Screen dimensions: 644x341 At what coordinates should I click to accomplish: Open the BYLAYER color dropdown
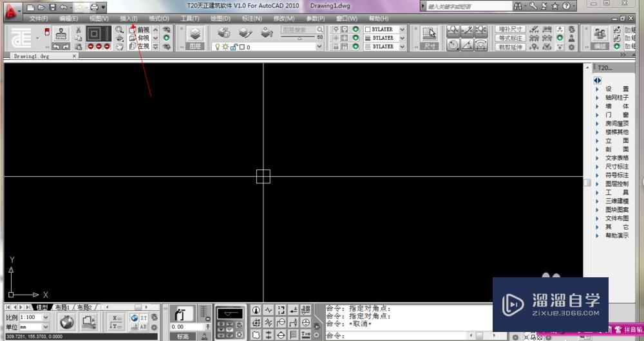[x=402, y=30]
